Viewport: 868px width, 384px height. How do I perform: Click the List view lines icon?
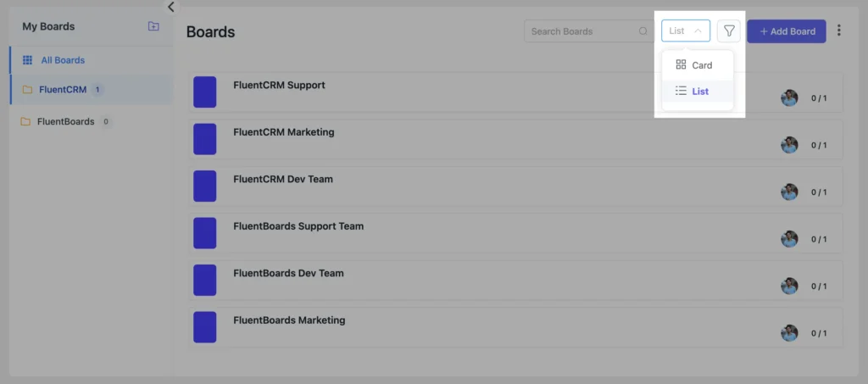681,91
